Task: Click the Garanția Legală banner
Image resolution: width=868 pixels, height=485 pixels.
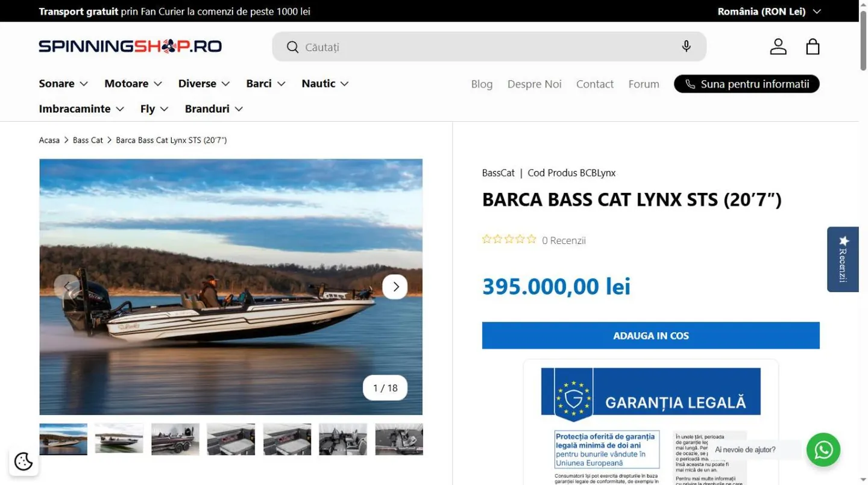Action: click(650, 395)
